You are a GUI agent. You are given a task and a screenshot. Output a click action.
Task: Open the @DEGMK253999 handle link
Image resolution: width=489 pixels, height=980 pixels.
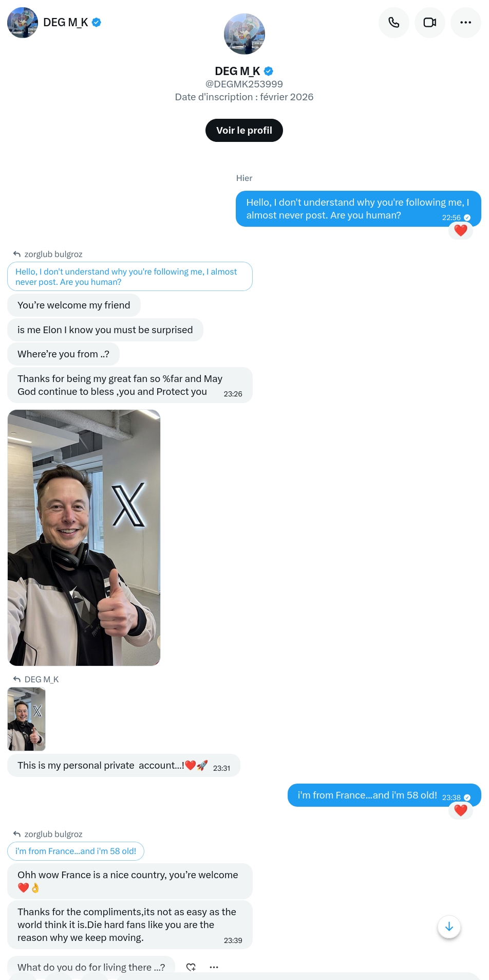click(x=244, y=84)
